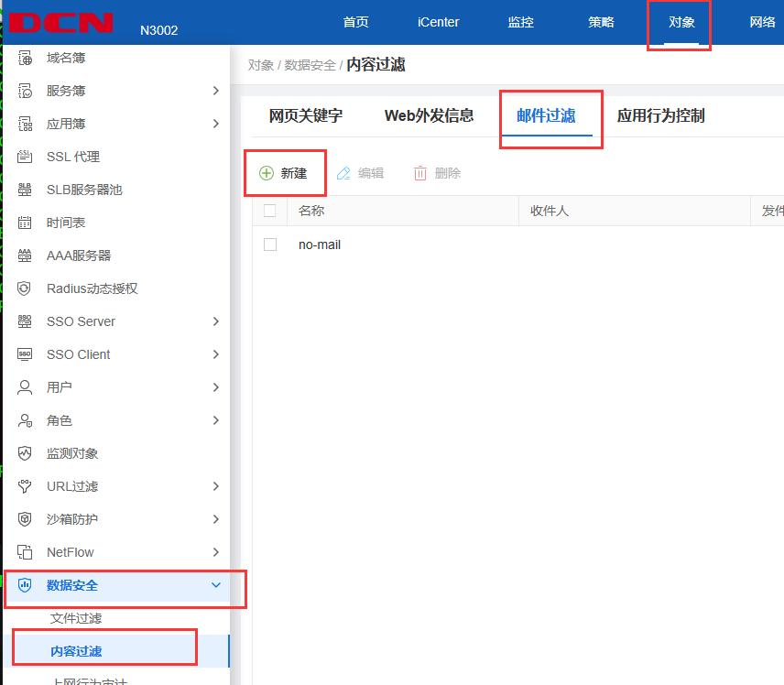Screen dimensions: 784x685
Task: Click the SSO Client icon
Action: [x=25, y=354]
